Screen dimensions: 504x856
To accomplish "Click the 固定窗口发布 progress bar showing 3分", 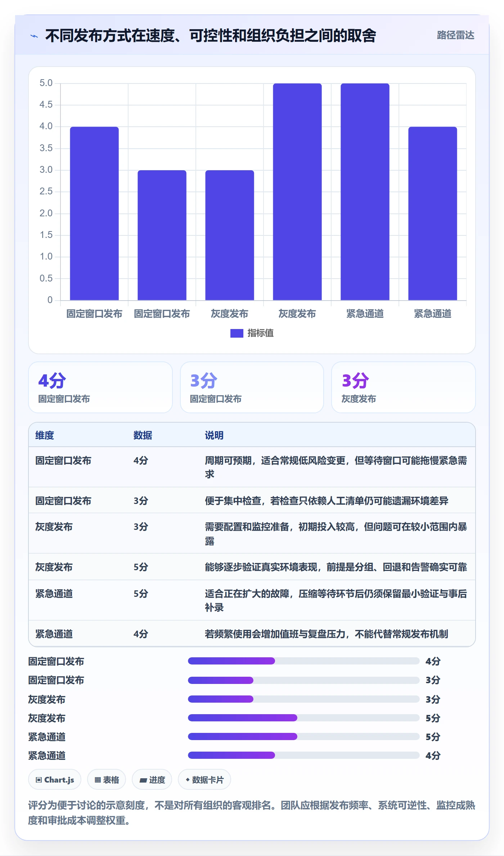I will (x=304, y=680).
